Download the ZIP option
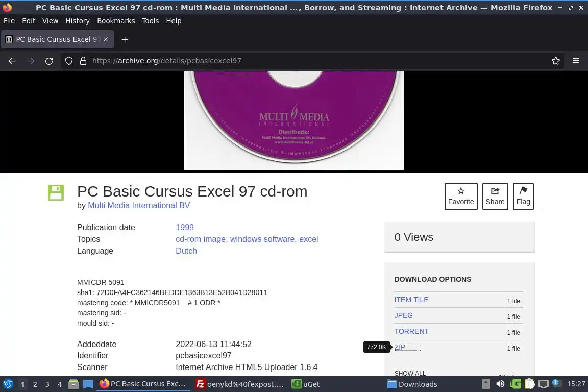This screenshot has height=392, width=588. click(400, 347)
